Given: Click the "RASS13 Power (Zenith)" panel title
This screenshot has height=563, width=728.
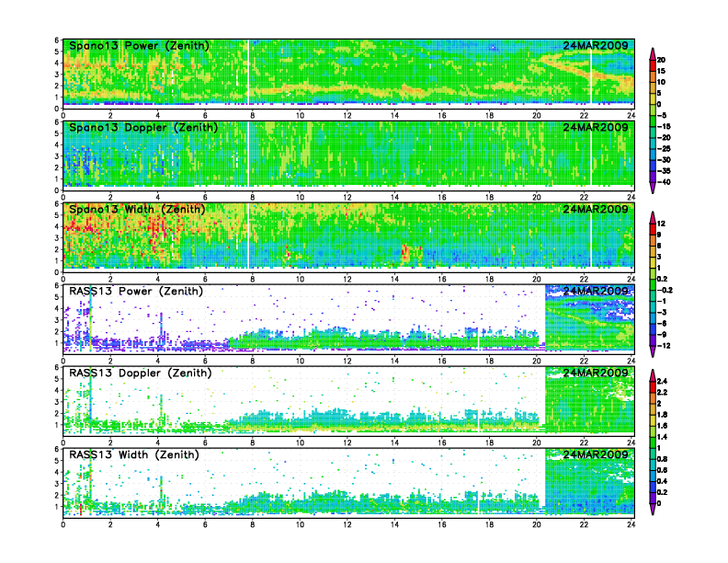Looking at the screenshot, I should [x=136, y=292].
